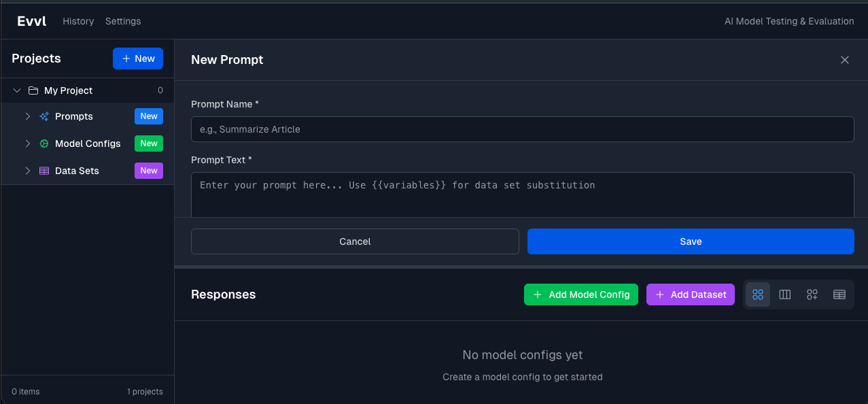Click the My Project folder icon
This screenshot has width=868, height=404.
[x=32, y=90]
